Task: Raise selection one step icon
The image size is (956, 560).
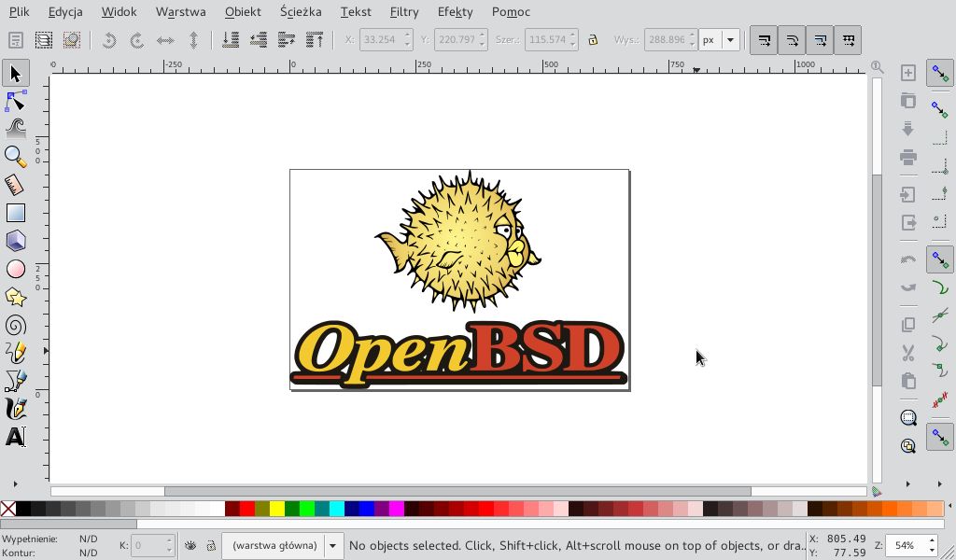Action: point(287,40)
